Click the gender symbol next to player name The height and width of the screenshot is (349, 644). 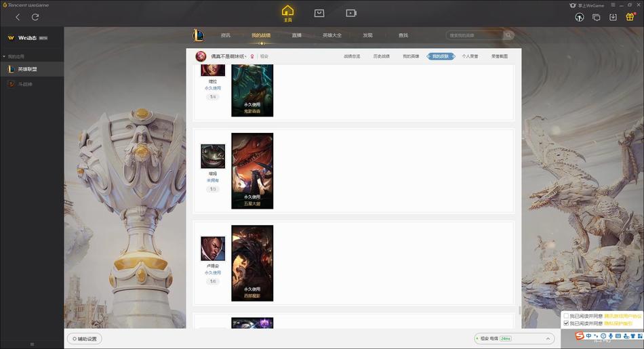[252, 56]
